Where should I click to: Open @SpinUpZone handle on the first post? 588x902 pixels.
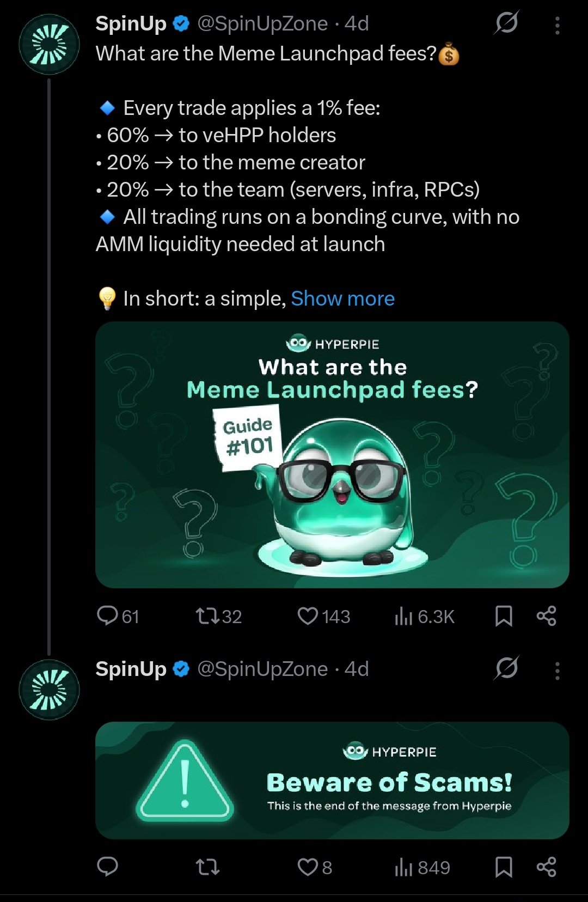click(262, 23)
